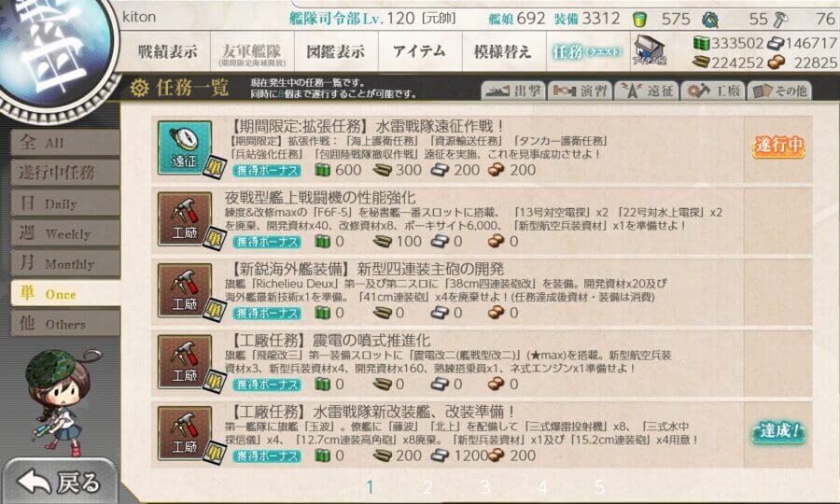Viewport: 840px width, 504px height.
Task: Click the Richelieu quad gun quest hammer icon
Action: coord(185,290)
